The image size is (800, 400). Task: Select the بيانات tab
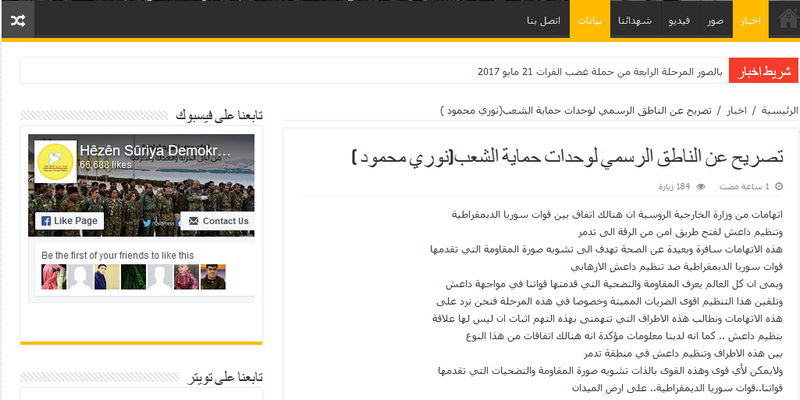[x=591, y=21]
